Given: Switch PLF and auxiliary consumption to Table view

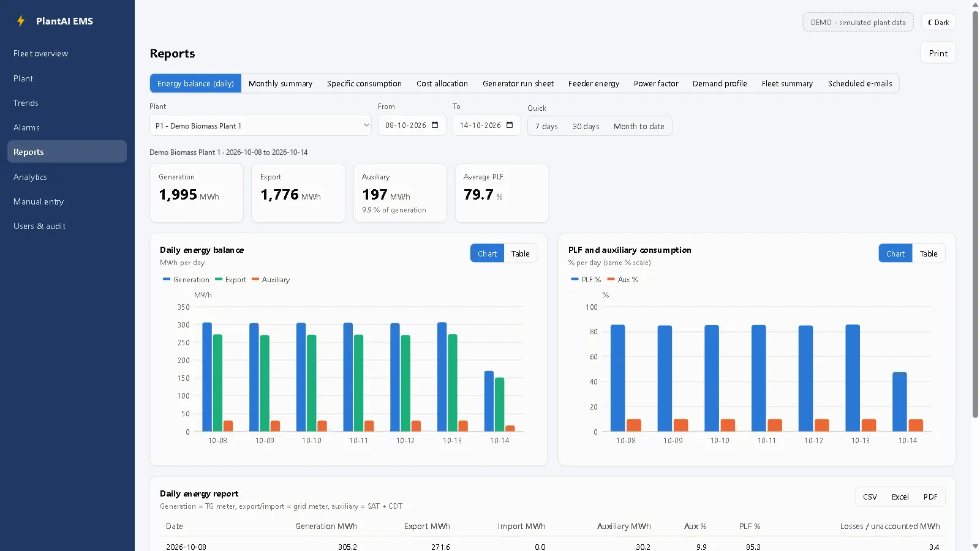Looking at the screenshot, I should [929, 253].
